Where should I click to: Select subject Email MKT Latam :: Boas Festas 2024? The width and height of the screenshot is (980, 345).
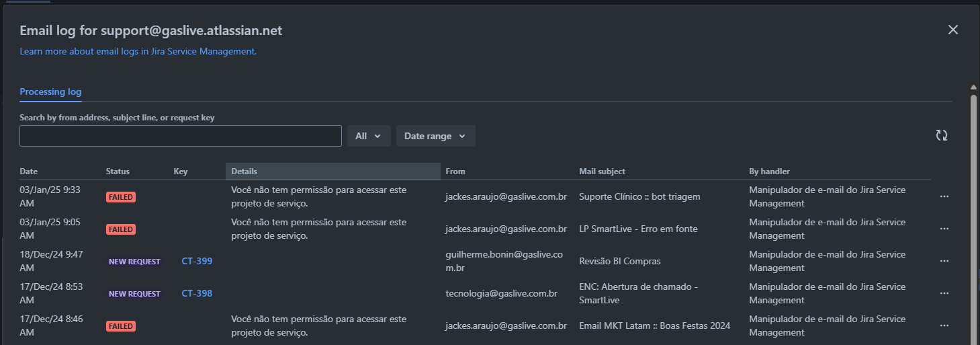tap(654, 325)
